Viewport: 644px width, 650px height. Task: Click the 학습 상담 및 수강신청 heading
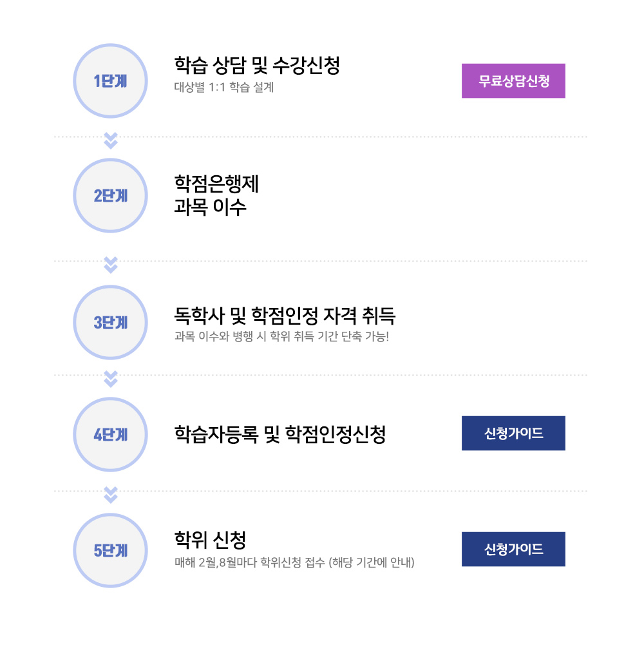point(257,65)
